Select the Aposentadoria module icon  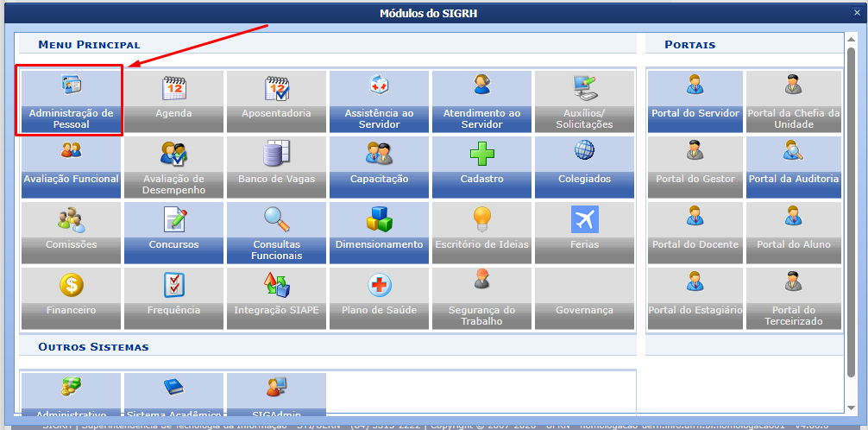tap(276, 100)
